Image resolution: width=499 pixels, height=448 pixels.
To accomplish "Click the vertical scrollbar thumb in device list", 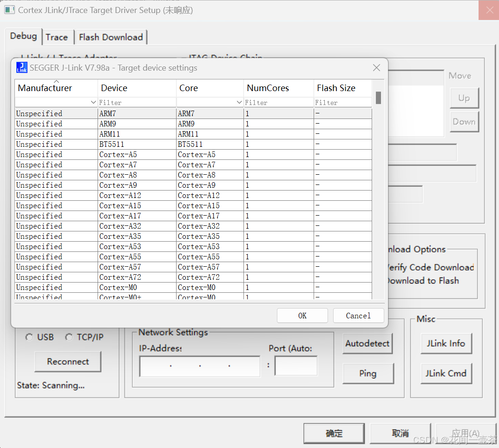I will (x=378, y=98).
